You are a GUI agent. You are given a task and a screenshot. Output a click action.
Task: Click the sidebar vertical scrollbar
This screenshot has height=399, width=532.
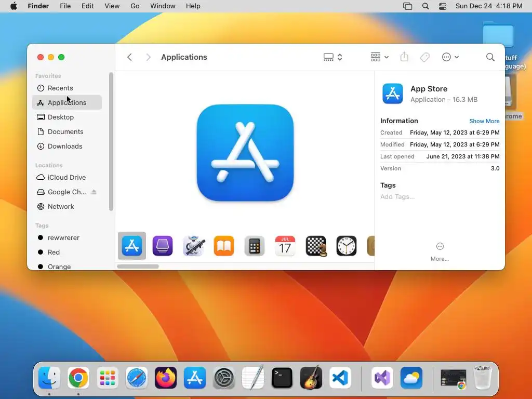click(x=111, y=141)
